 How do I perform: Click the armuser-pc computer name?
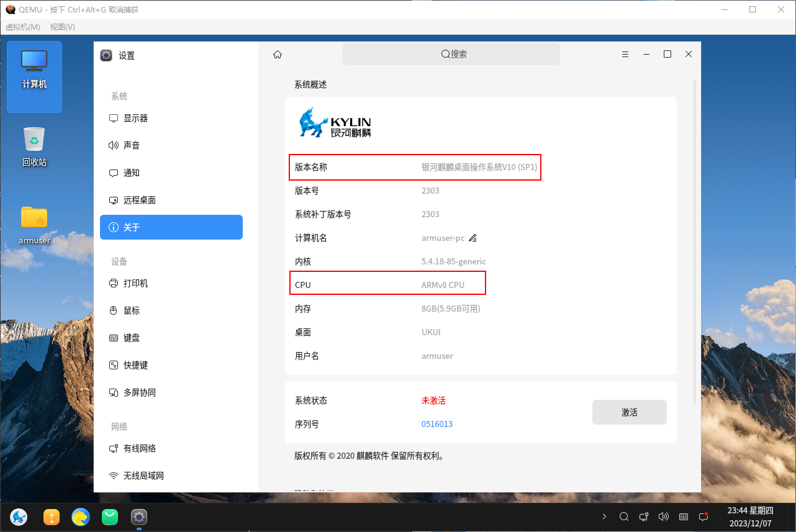(443, 238)
